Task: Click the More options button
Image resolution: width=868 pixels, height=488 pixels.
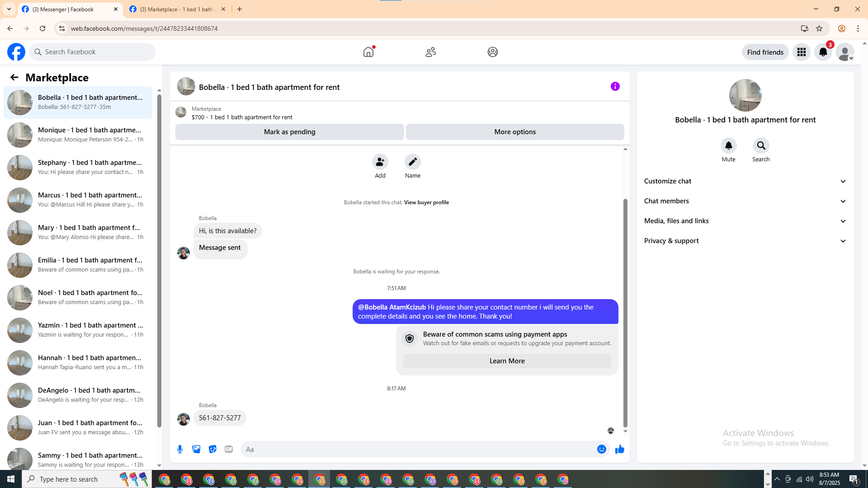Action: click(515, 132)
